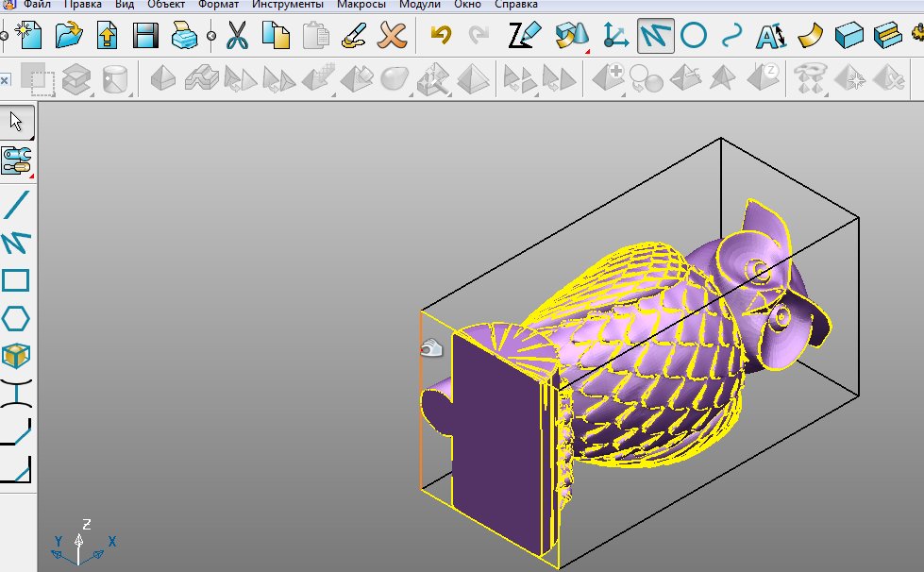The height and width of the screenshot is (572, 924).
Task: Open the grey cylinder flyout in second toolbar
Action: tap(115, 79)
